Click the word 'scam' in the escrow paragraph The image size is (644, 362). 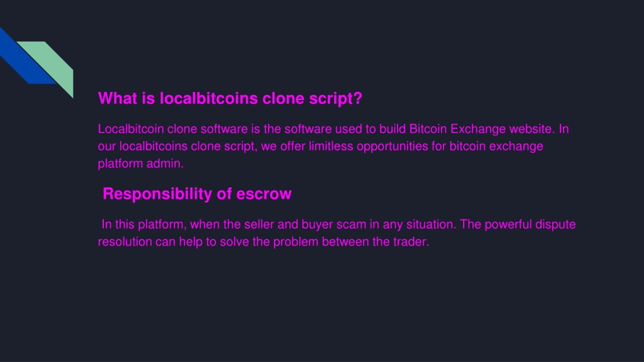[x=351, y=225]
